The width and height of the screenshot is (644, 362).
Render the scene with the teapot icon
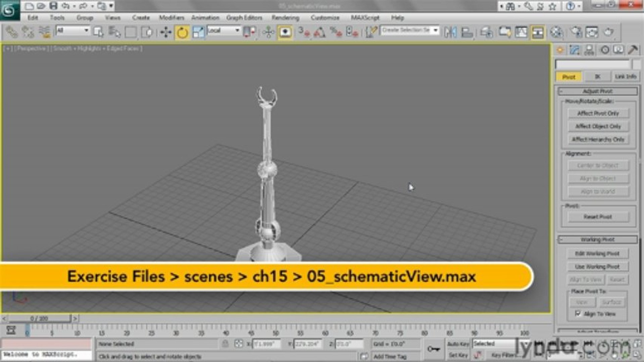pyautogui.click(x=608, y=32)
